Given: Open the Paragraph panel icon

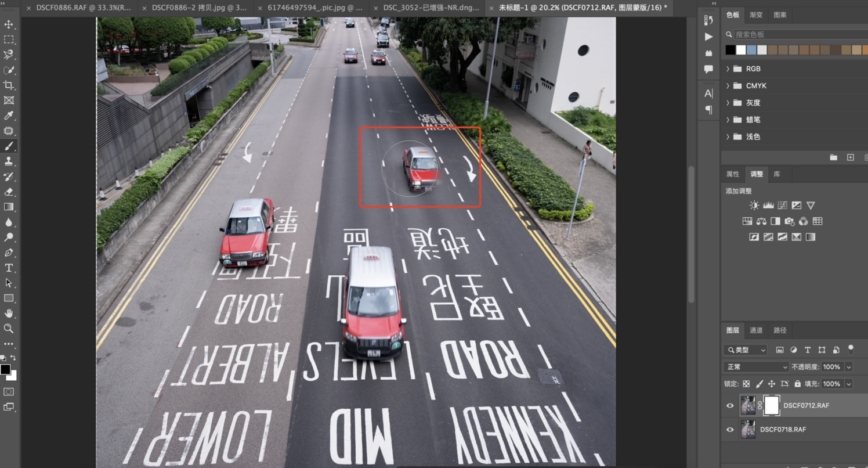Looking at the screenshot, I should pyautogui.click(x=708, y=109).
